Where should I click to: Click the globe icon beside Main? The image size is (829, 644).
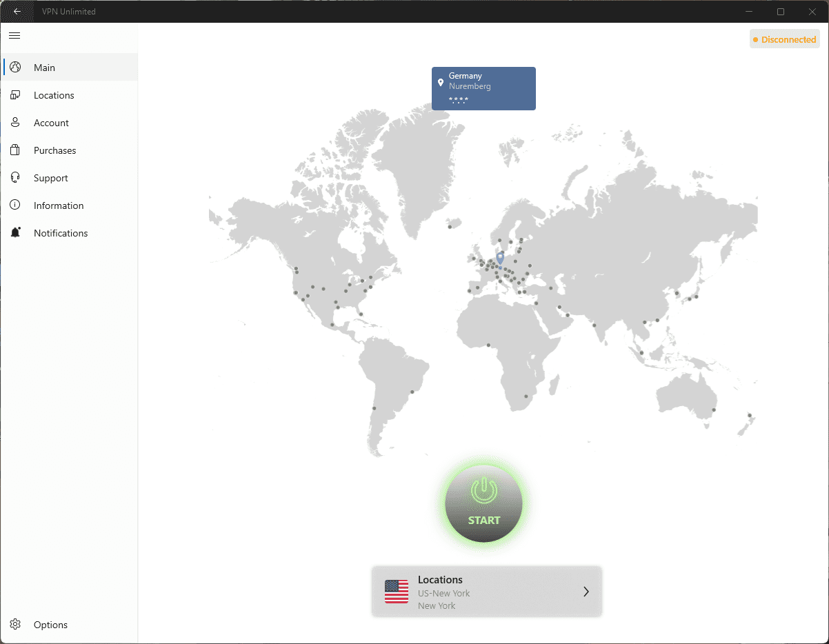point(15,68)
